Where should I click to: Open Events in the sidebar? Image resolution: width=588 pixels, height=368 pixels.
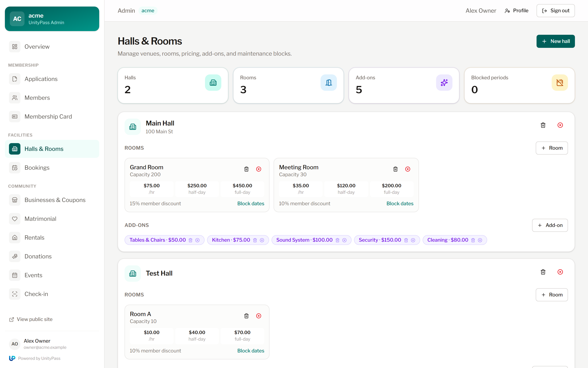click(x=52, y=275)
